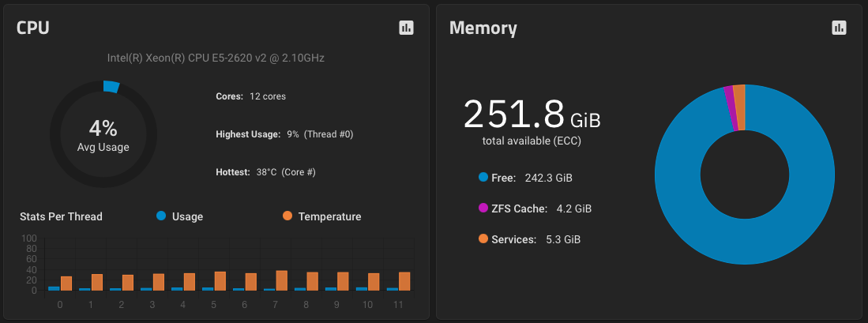The width and height of the screenshot is (868, 323).
Task: Click the orange Temperature legend dot
Action: click(x=287, y=216)
